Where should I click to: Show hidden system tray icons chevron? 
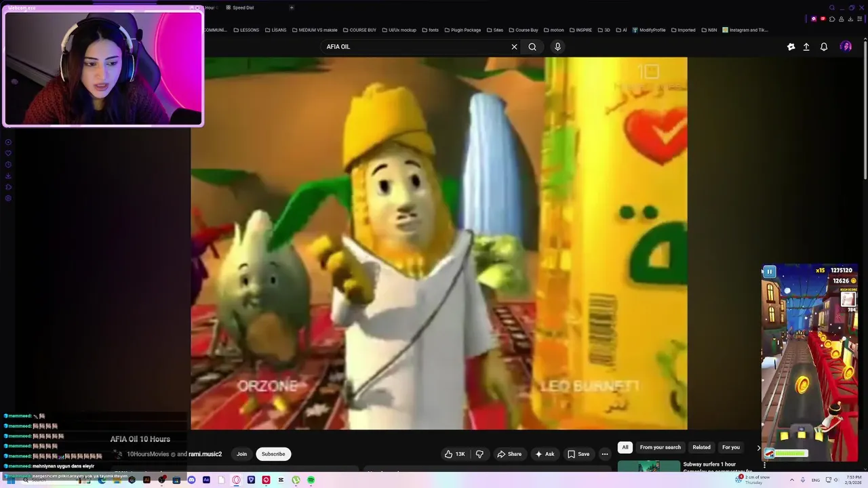[791, 480]
